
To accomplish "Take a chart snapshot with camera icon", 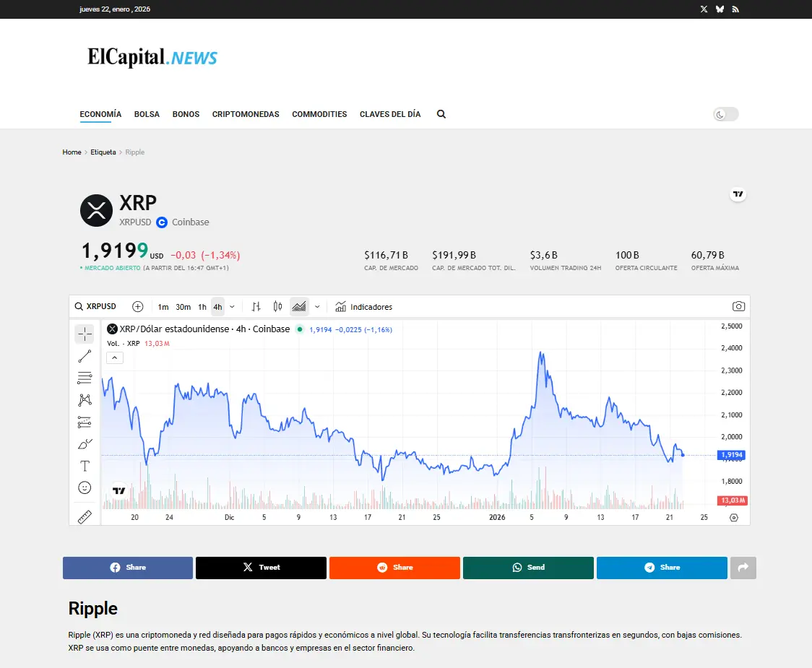I will (x=738, y=307).
